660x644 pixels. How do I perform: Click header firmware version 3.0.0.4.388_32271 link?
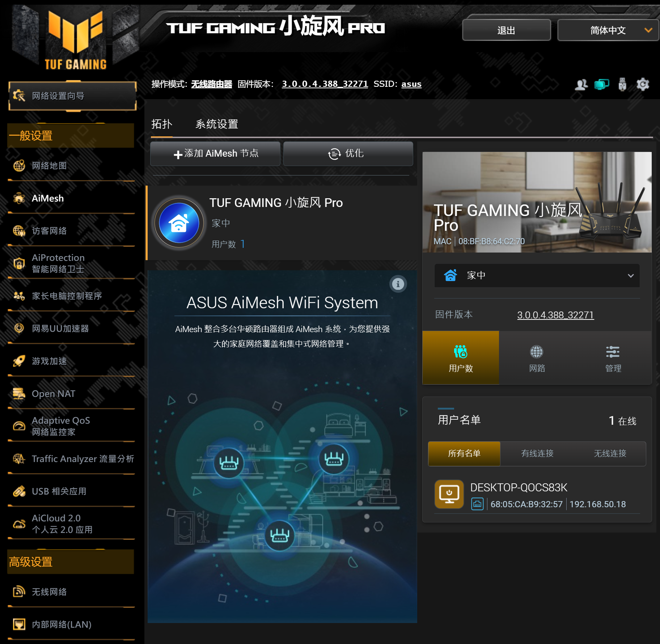pyautogui.click(x=325, y=84)
